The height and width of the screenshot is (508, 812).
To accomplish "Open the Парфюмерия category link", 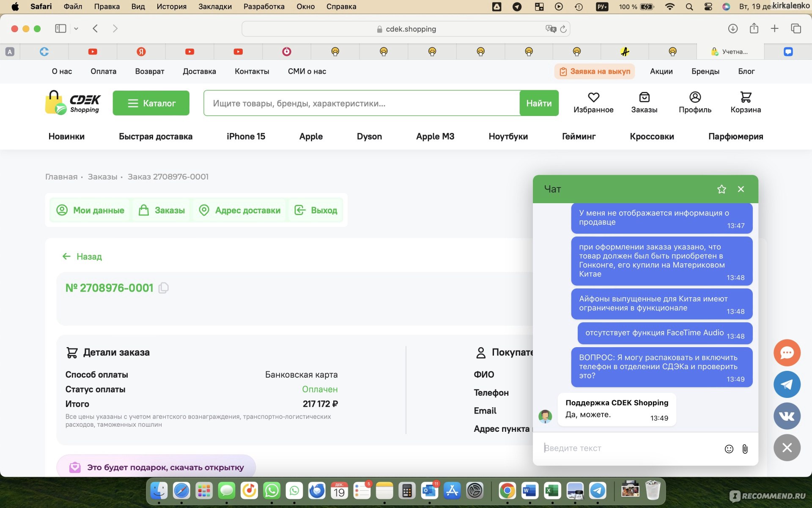I will tap(735, 136).
